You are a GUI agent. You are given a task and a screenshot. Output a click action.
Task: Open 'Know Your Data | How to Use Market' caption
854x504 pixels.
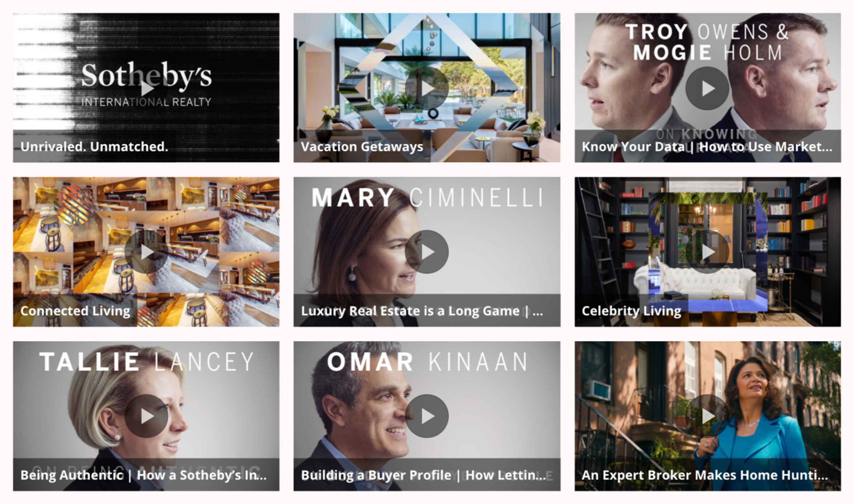pos(707,147)
